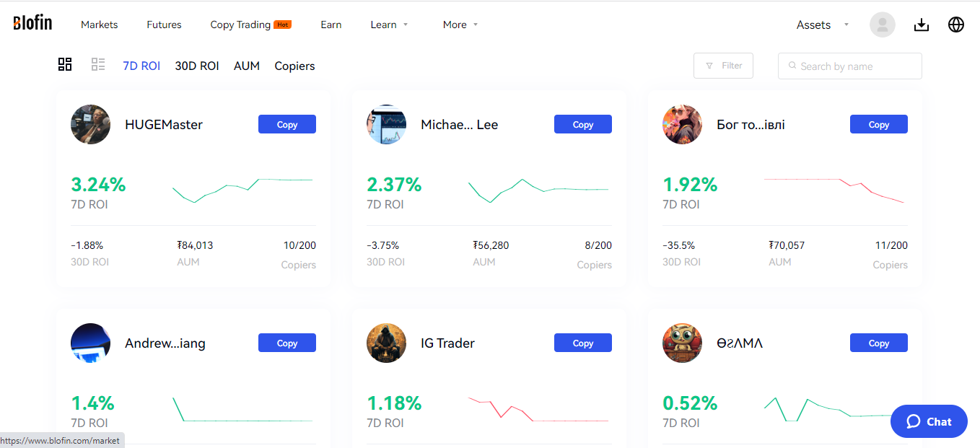The image size is (980, 448).
Task: Open the Filter button
Action: 723,66
